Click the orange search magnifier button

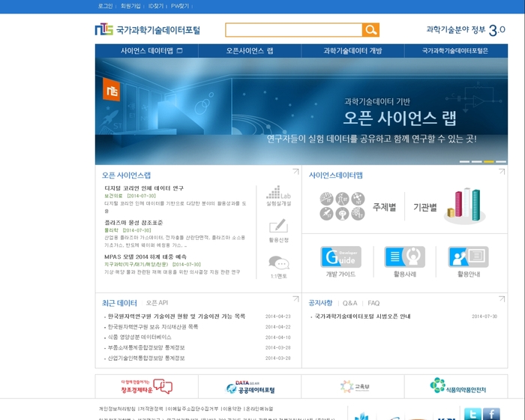(370, 30)
